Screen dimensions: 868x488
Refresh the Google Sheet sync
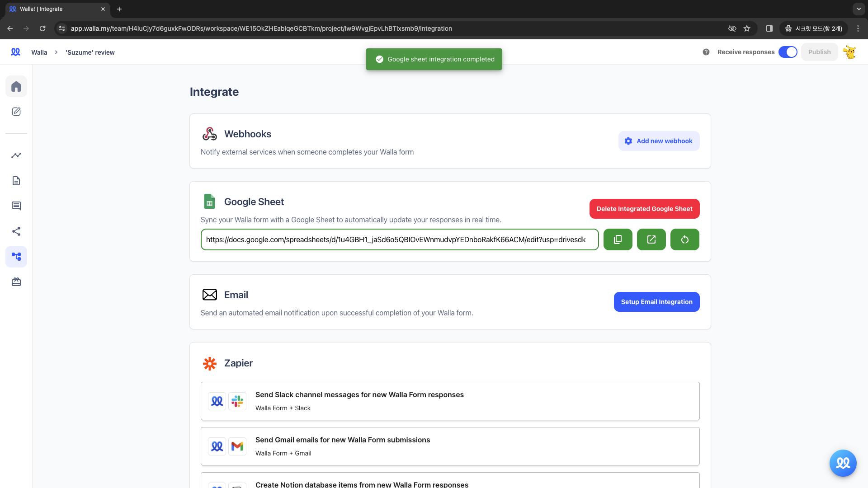click(x=685, y=239)
